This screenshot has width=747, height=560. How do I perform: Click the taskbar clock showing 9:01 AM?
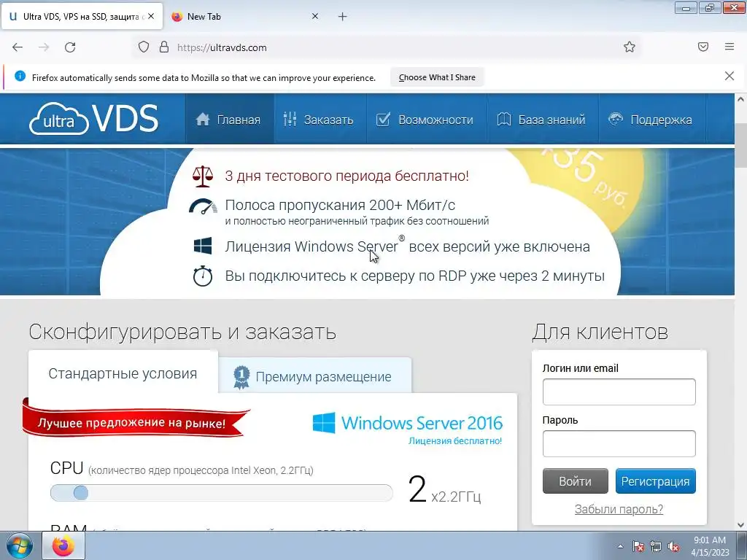point(709,545)
